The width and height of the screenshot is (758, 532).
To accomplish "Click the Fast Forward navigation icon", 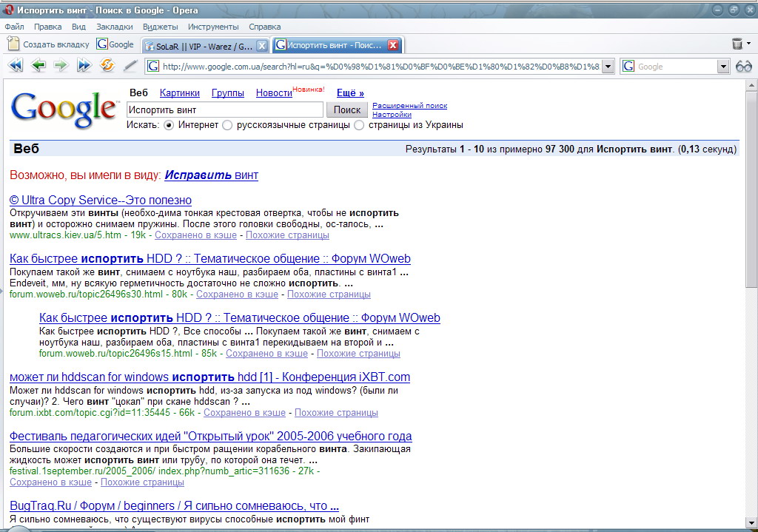I will pos(84,66).
